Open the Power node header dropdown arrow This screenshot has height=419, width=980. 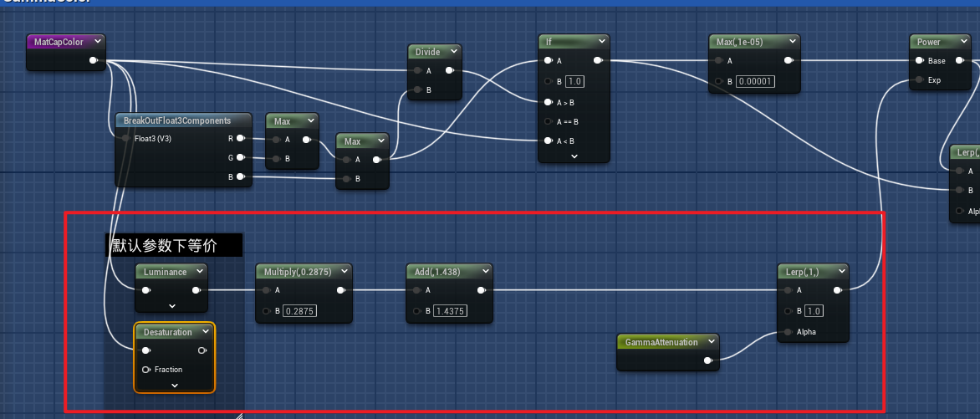point(958,42)
